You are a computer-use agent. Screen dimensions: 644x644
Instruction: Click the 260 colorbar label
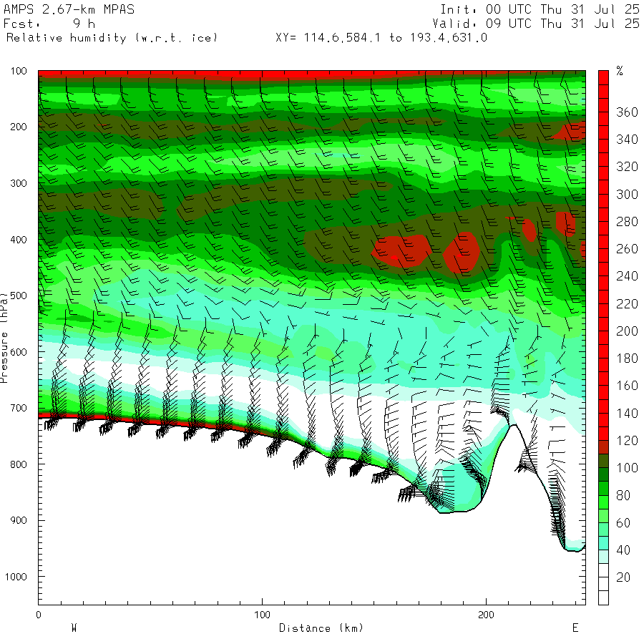tap(627, 249)
